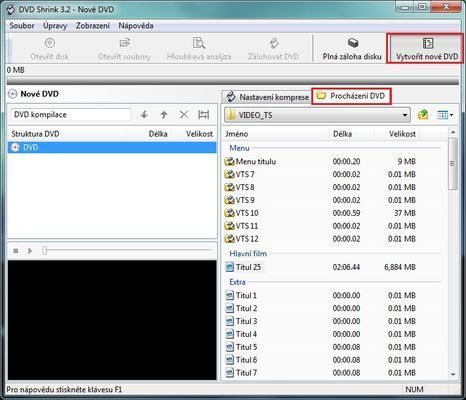Click the preview play button

coord(30,251)
